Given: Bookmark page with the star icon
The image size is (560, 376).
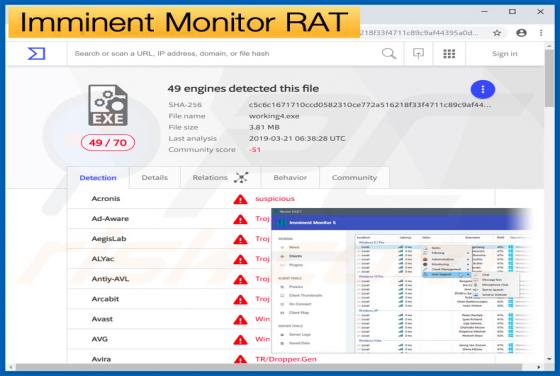Looking at the screenshot, I should pos(497,33).
